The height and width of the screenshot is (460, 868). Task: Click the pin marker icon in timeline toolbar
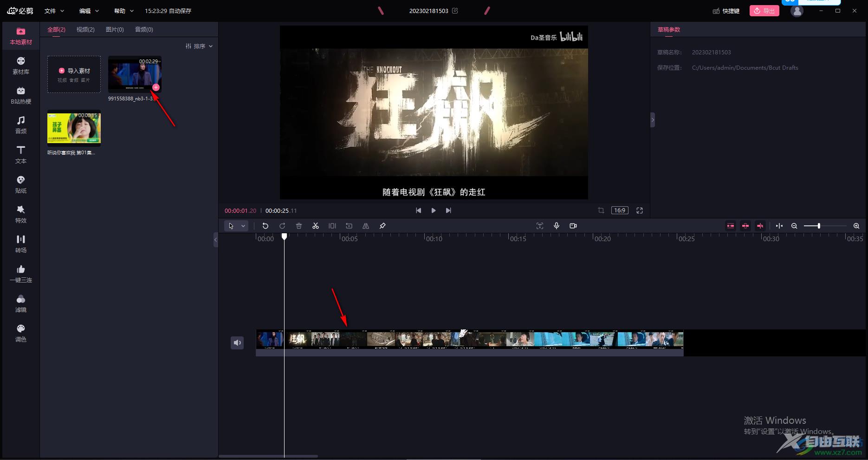382,226
